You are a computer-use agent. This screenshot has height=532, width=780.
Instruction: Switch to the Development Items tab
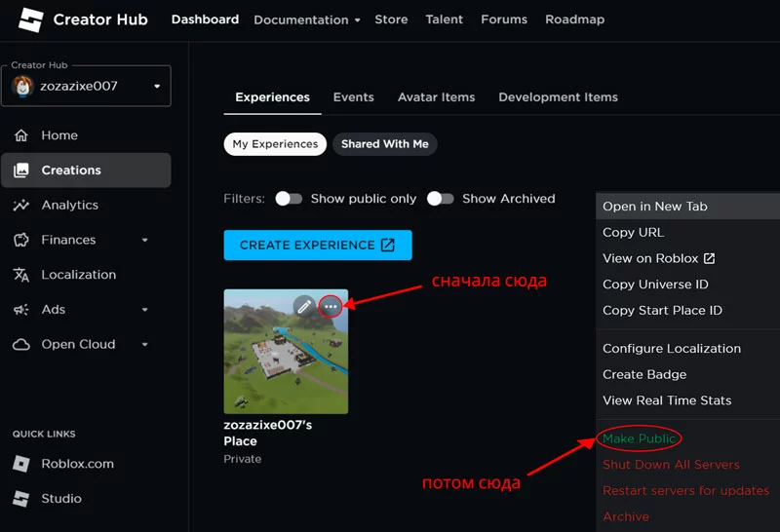(558, 97)
